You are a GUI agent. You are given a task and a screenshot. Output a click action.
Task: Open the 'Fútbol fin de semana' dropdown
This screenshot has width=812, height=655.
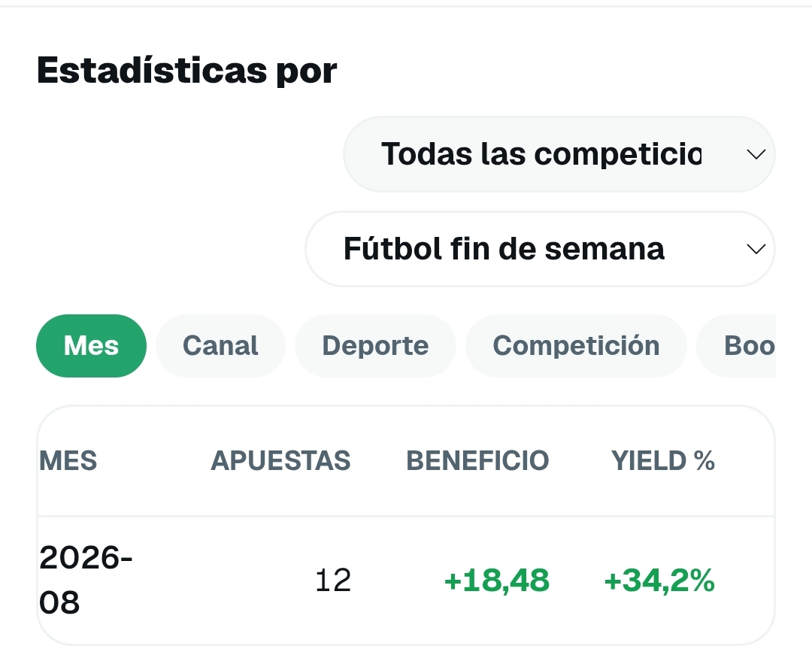[540, 249]
